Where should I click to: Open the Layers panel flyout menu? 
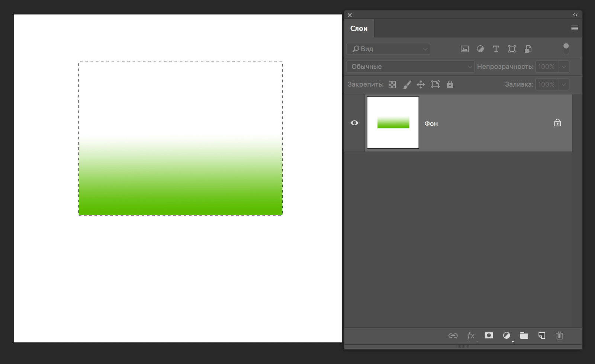click(574, 28)
